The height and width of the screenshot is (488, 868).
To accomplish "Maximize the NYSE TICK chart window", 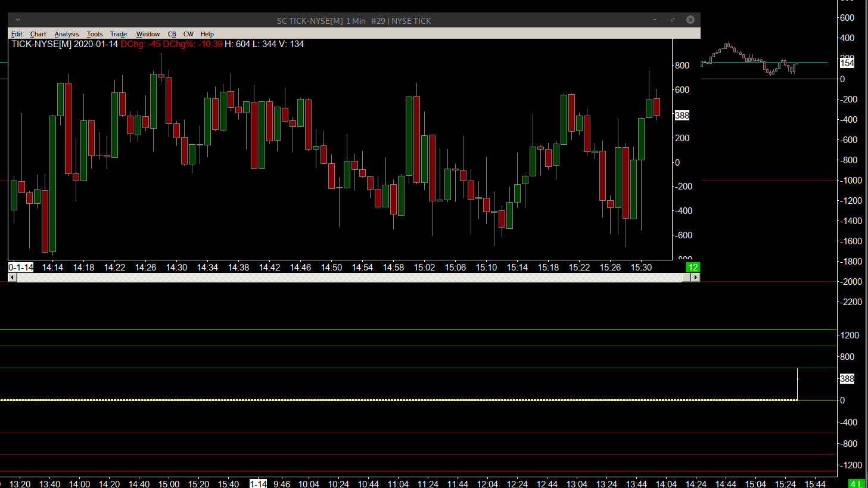I will [x=673, y=20].
